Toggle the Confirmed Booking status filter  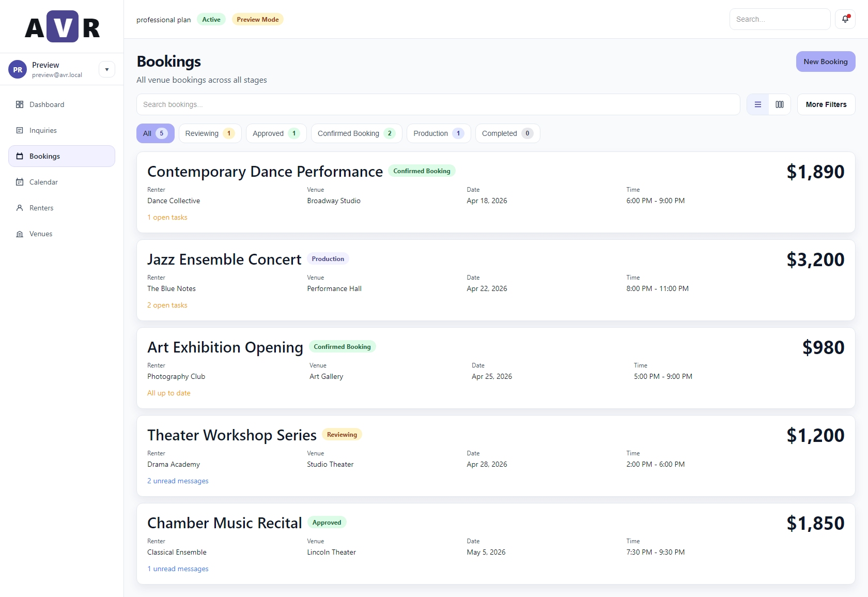[356, 133]
